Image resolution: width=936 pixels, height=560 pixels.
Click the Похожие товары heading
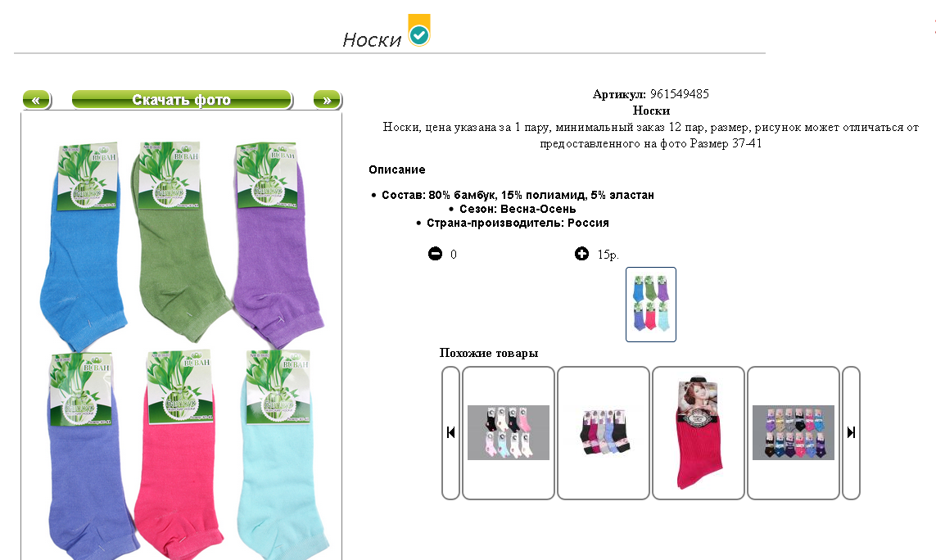click(x=489, y=353)
